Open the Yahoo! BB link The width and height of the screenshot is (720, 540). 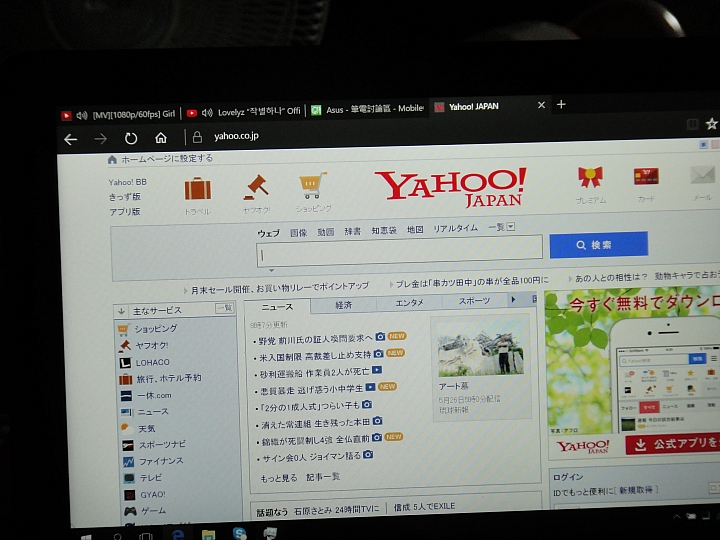(x=128, y=182)
